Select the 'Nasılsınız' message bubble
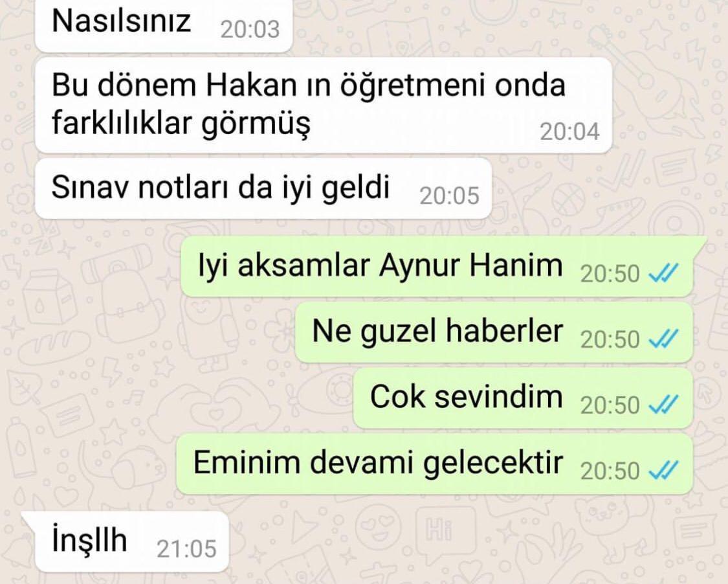The width and height of the screenshot is (728, 584). (164, 24)
